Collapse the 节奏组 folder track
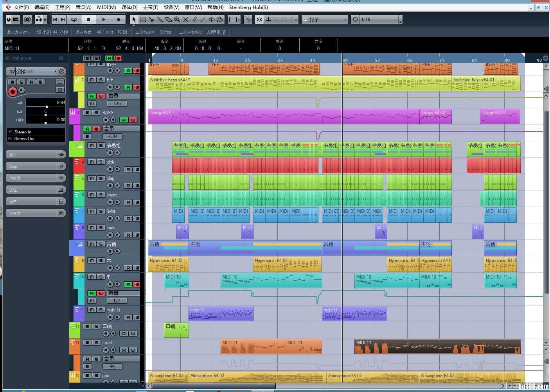This screenshot has height=392, width=550. point(79,146)
